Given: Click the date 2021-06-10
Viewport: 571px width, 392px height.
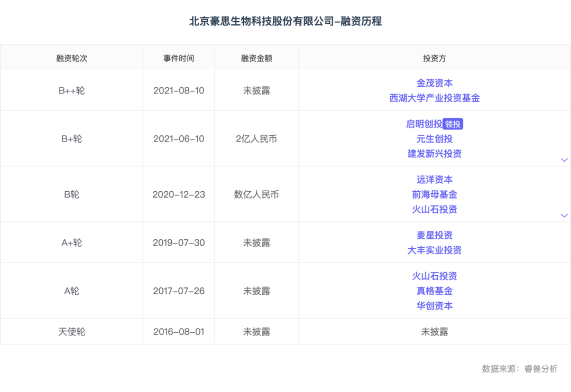Looking at the screenshot, I should [x=179, y=138].
